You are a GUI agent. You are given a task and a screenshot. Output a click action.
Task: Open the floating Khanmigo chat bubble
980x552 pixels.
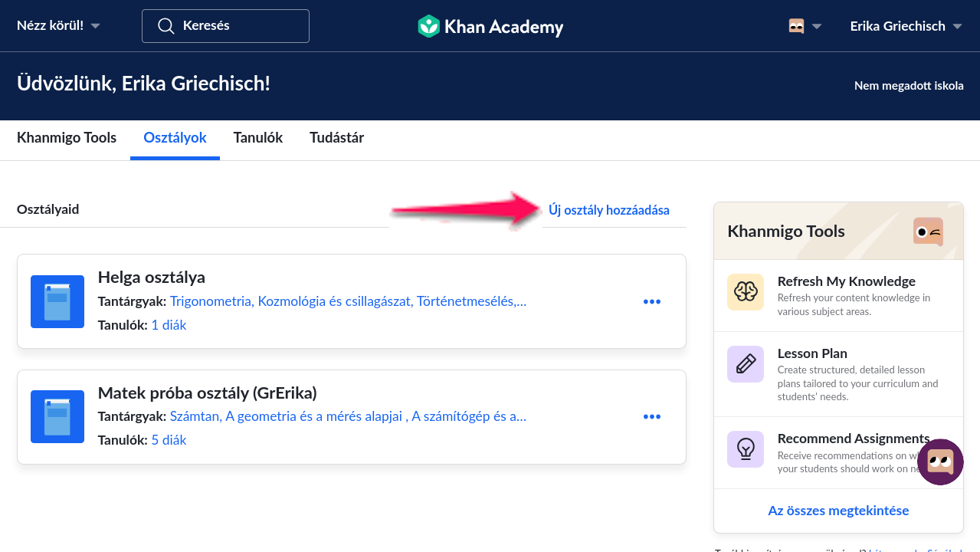pos(940,462)
